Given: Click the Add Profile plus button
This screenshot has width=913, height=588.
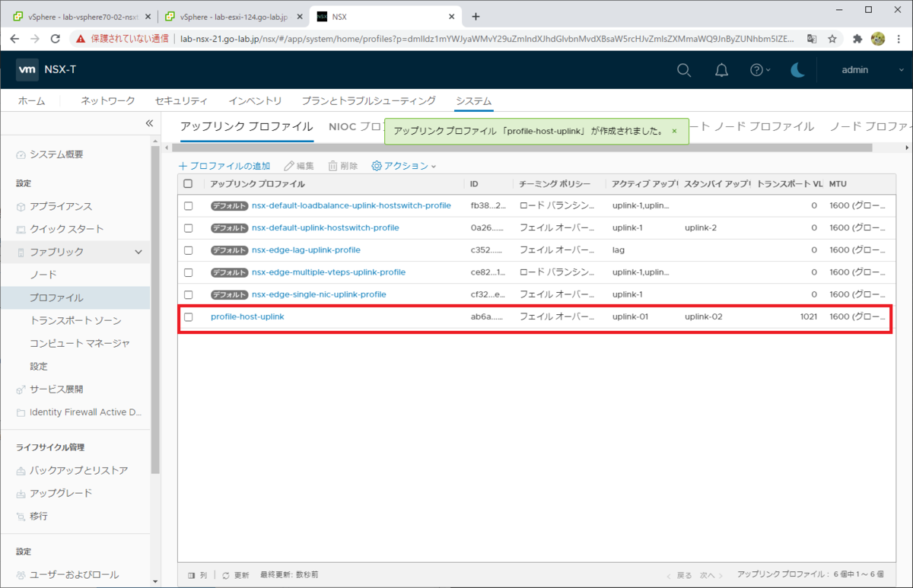Looking at the screenshot, I should tap(224, 166).
